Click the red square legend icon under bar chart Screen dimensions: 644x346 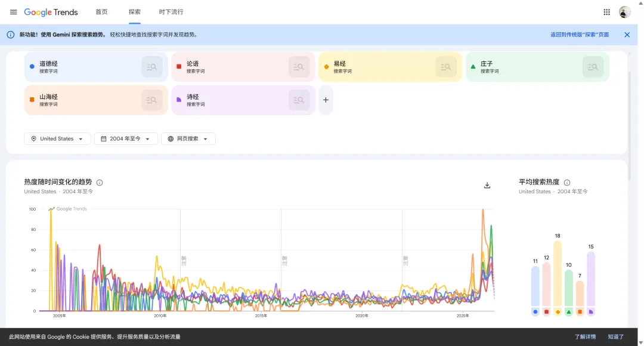coord(546,312)
